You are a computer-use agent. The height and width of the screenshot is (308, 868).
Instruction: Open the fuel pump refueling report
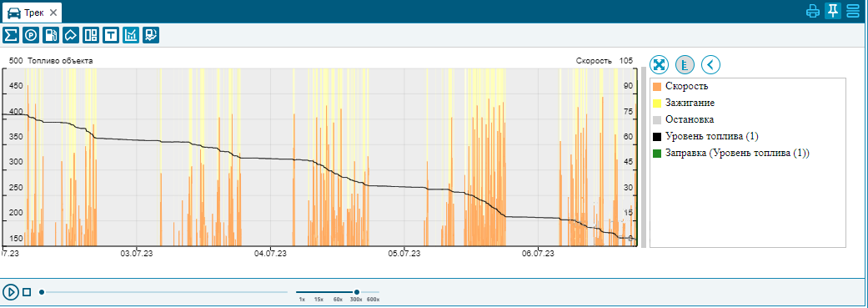(51, 35)
